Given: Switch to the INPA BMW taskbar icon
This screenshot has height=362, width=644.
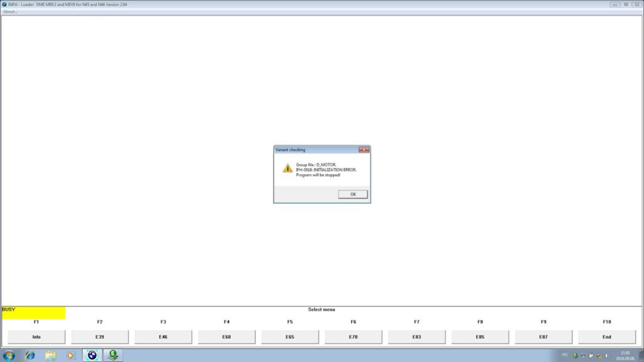Looking at the screenshot, I should tap(92, 356).
